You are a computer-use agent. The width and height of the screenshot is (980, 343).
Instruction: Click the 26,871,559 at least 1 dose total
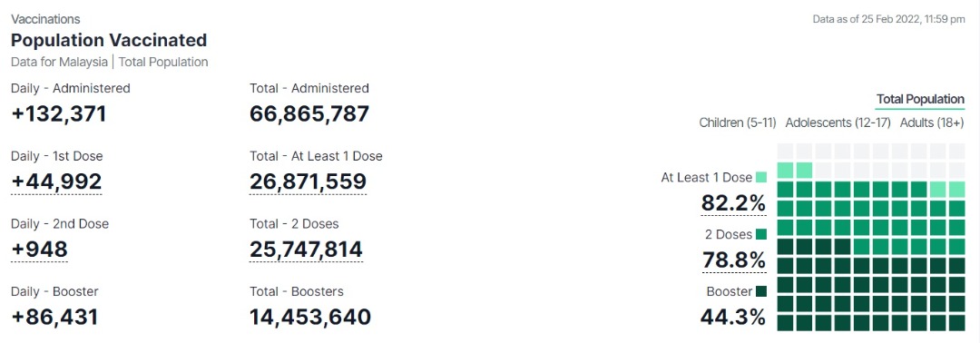(x=309, y=181)
